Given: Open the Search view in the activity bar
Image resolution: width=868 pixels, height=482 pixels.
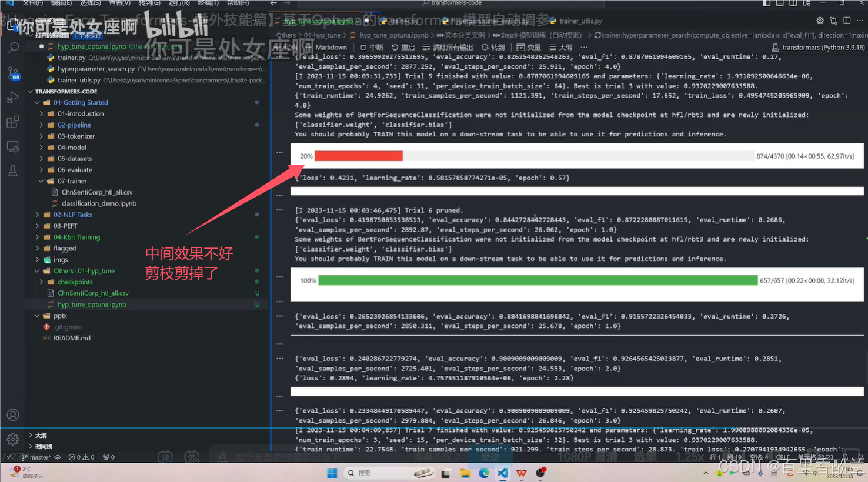Looking at the screenshot, I should click(x=13, y=48).
